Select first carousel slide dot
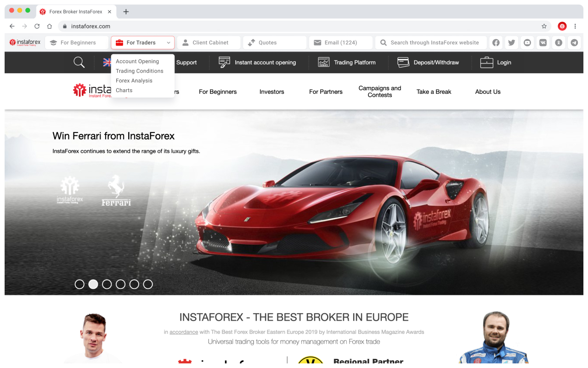Image resolution: width=588 pixels, height=368 pixels. pos(79,284)
